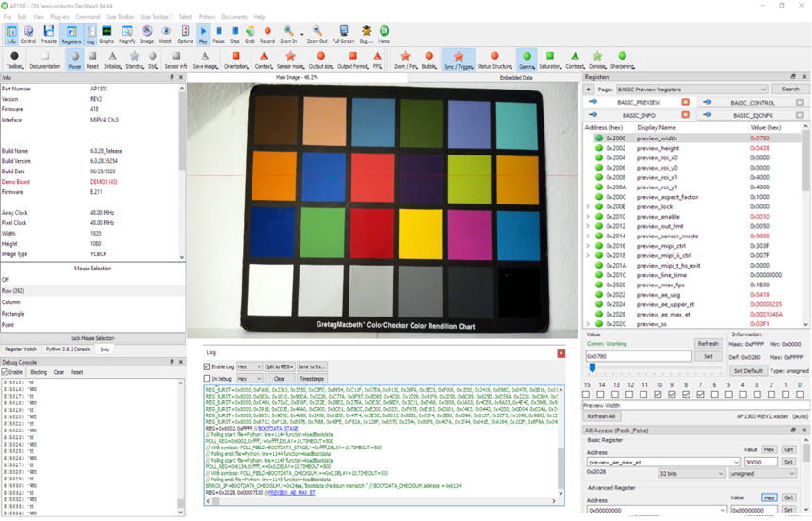Image resolution: width=812 pixels, height=521 pixels.
Task: Toggle the Registers panel icon
Action: 72,34
